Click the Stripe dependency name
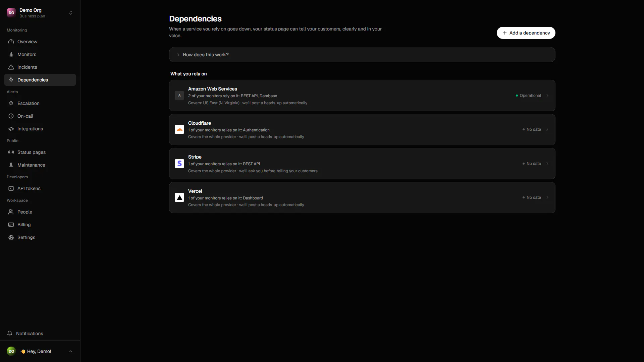 tap(195, 157)
